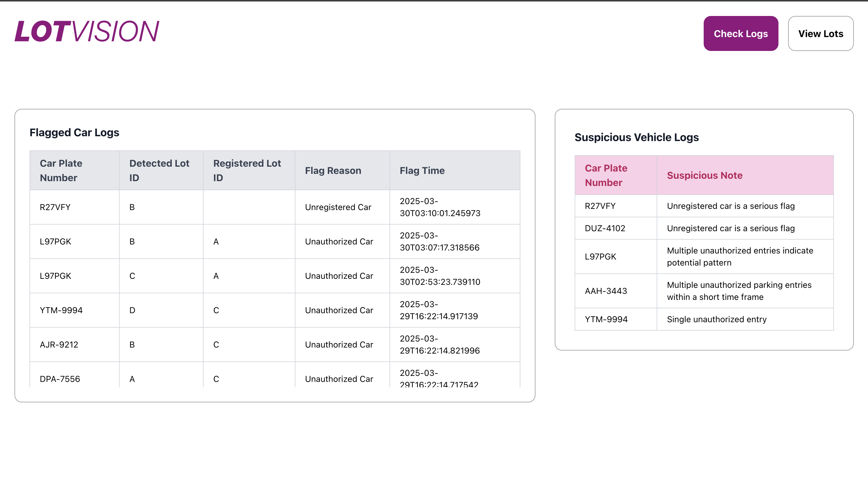Select DUZ-4102 in Suspicious Vehicle Logs
Viewport: 868px width, 491px height.
pos(604,228)
